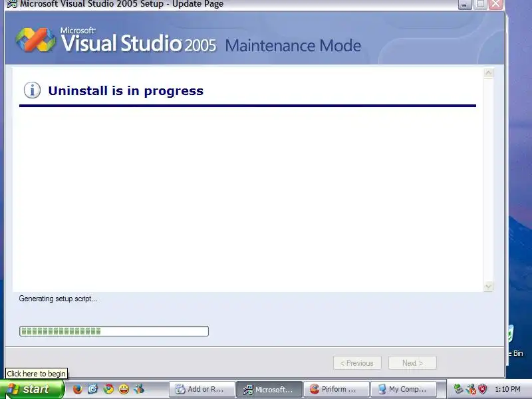The height and width of the screenshot is (399, 532).
Task: Click the scroll down arrow in content pane
Action: click(x=489, y=287)
